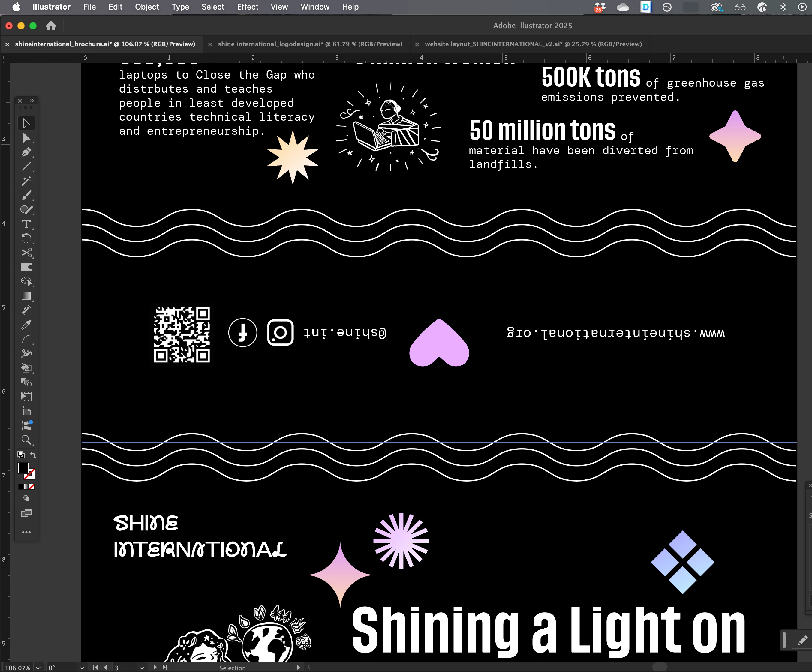Screen dimensions: 812x672
Task: Click the Home button
Action: [51, 26]
